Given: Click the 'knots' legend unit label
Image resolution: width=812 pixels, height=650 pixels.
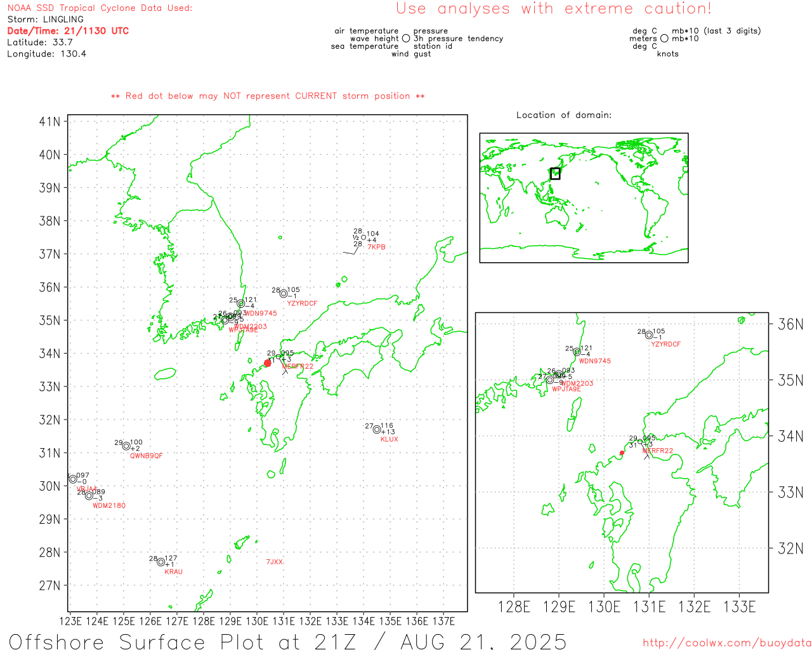Looking at the screenshot, I should 667,54.
